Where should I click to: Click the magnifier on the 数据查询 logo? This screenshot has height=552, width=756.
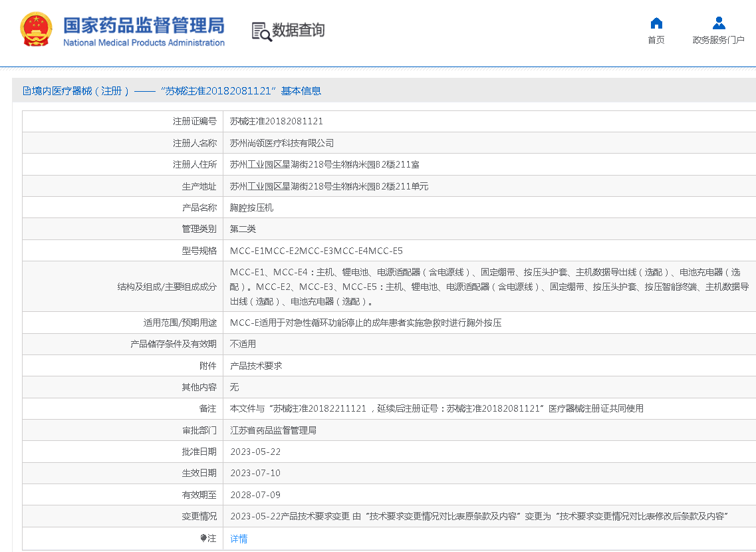(265, 34)
